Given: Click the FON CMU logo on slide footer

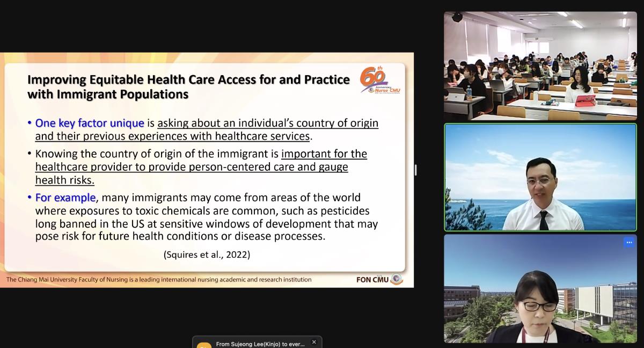Looking at the screenshot, I should [379, 279].
